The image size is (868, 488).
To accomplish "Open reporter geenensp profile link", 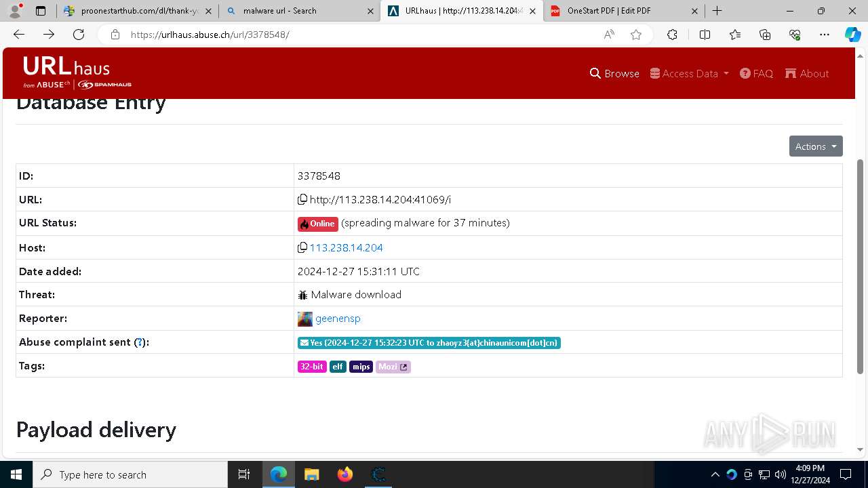I will tap(338, 319).
